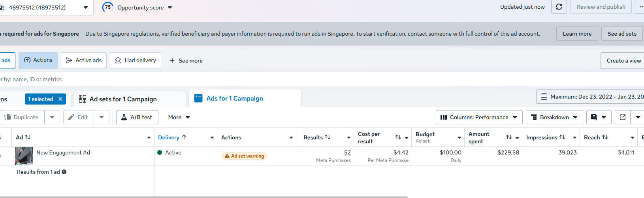Remove the 1 selected filter

click(60, 99)
